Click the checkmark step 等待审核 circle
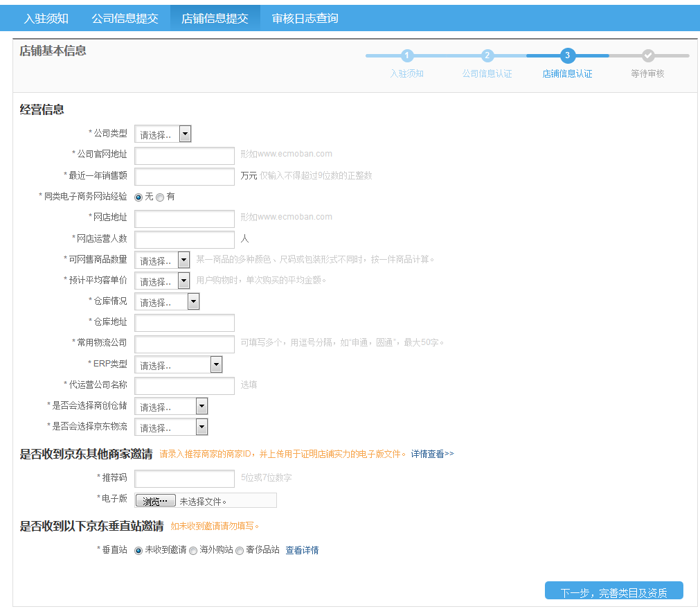 pos(648,55)
